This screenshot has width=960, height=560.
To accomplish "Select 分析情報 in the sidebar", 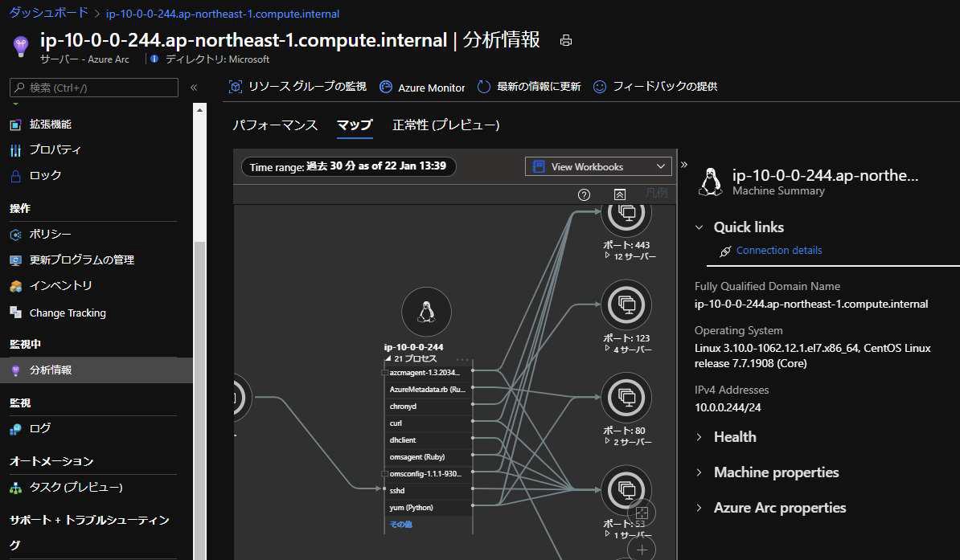I will click(96, 370).
